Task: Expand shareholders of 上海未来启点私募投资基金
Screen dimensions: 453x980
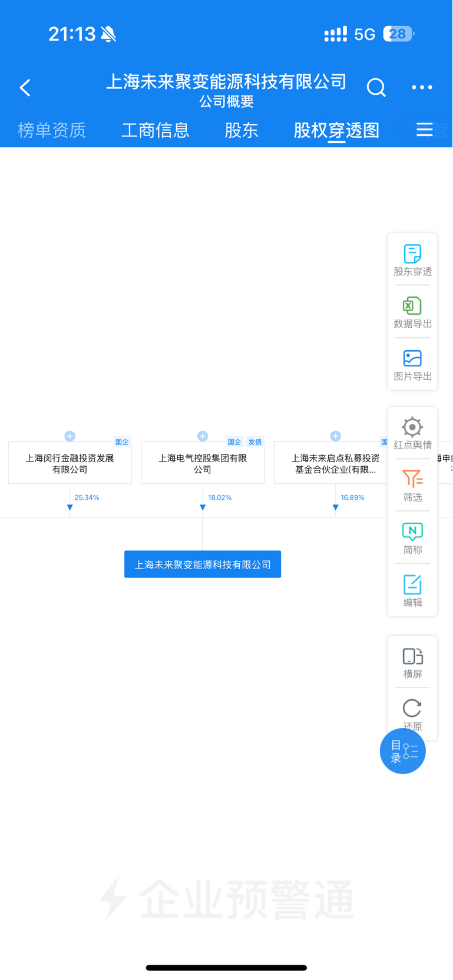Action: [x=336, y=436]
